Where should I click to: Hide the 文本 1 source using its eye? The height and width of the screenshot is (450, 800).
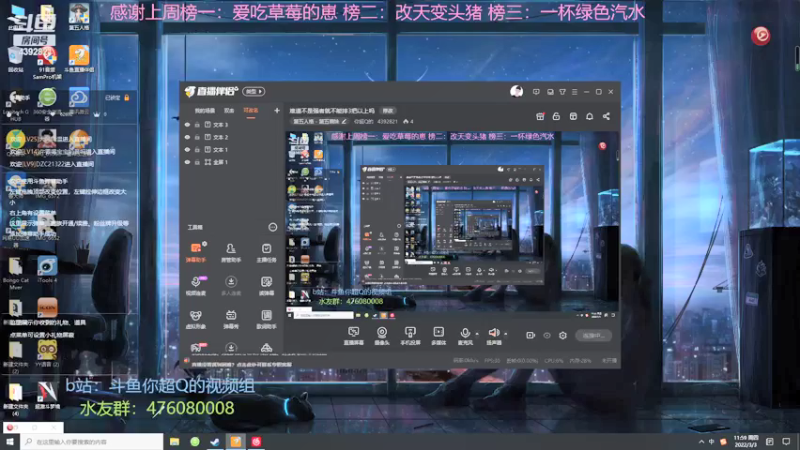coord(187,149)
